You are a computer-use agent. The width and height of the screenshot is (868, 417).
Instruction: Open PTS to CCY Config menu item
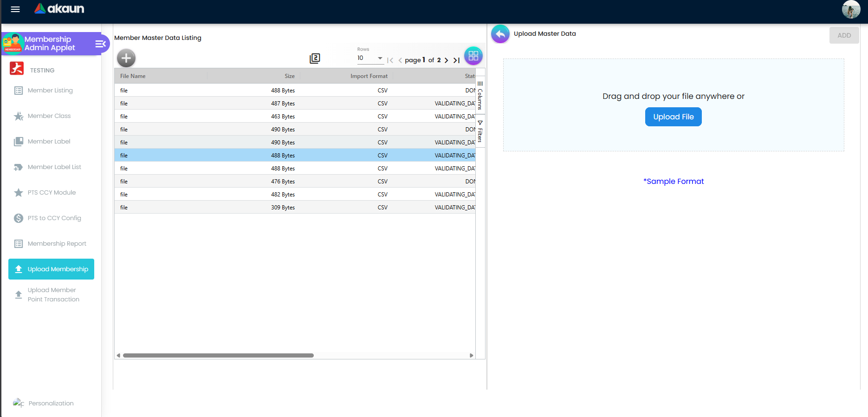click(x=51, y=218)
